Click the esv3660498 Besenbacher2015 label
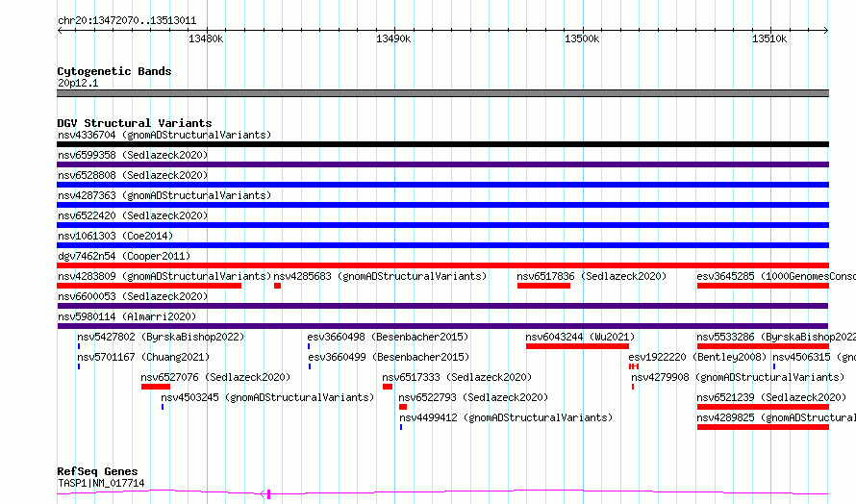The height and width of the screenshot is (504, 856). click(x=388, y=337)
